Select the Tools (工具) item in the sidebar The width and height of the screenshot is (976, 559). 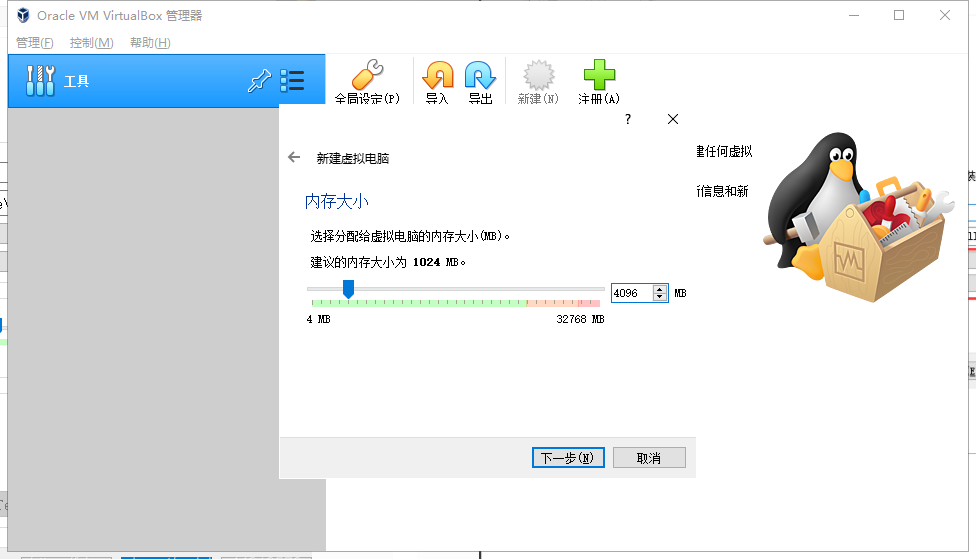166,81
